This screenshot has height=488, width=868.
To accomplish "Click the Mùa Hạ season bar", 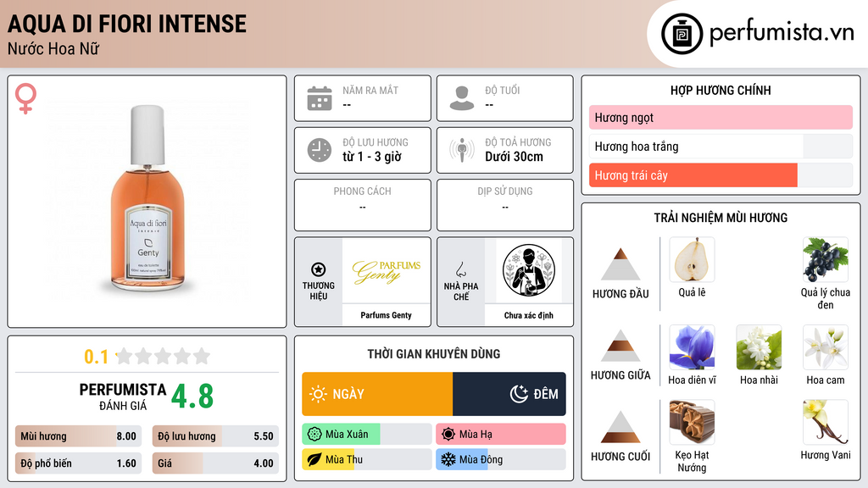I will [x=500, y=434].
